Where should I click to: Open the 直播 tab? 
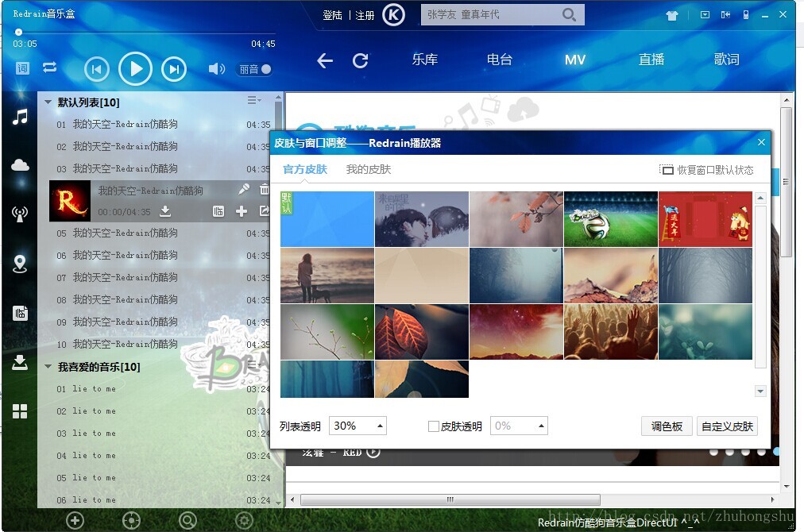(651, 60)
